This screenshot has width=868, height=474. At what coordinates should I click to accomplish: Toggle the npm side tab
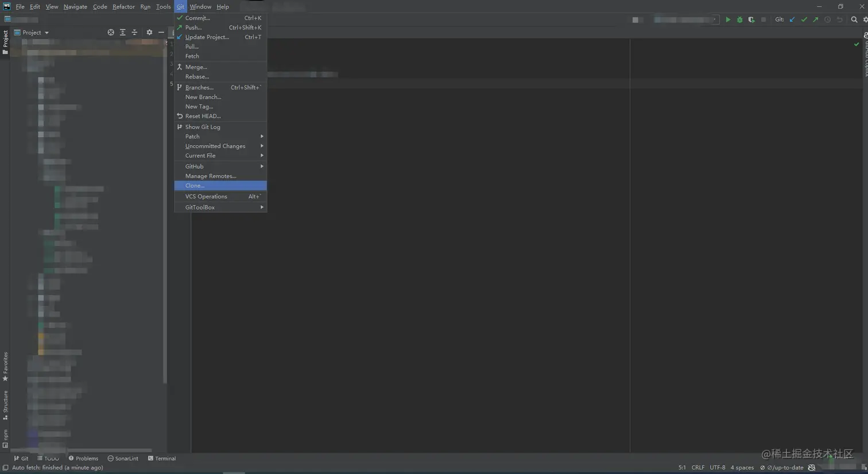pyautogui.click(x=5, y=439)
